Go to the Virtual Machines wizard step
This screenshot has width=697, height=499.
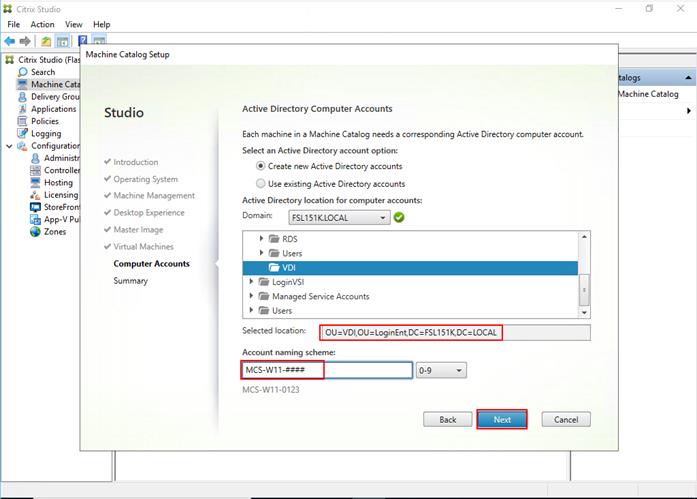143,247
